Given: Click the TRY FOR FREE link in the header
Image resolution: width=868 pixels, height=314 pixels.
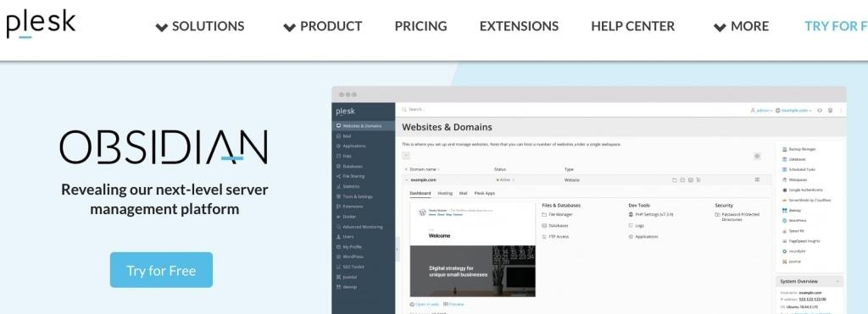Looking at the screenshot, I should [x=836, y=26].
